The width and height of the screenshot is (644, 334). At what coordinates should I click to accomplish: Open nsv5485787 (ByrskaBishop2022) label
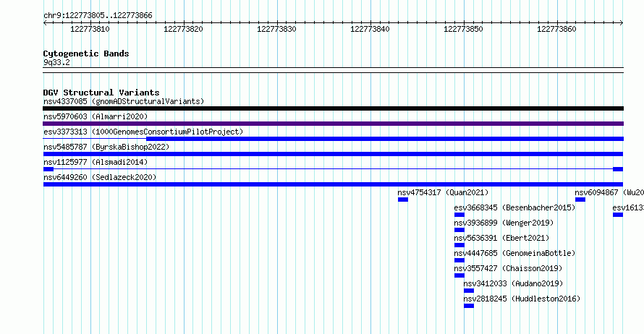[106, 147]
